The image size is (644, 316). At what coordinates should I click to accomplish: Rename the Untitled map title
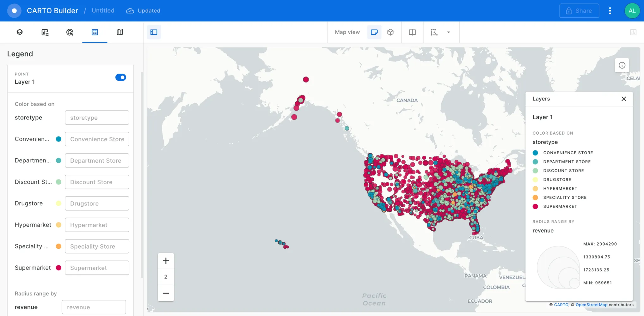103,10
